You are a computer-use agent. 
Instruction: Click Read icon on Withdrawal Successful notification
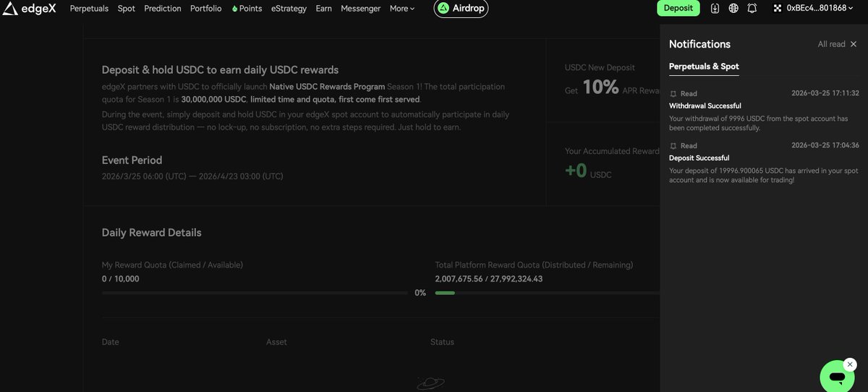click(673, 94)
